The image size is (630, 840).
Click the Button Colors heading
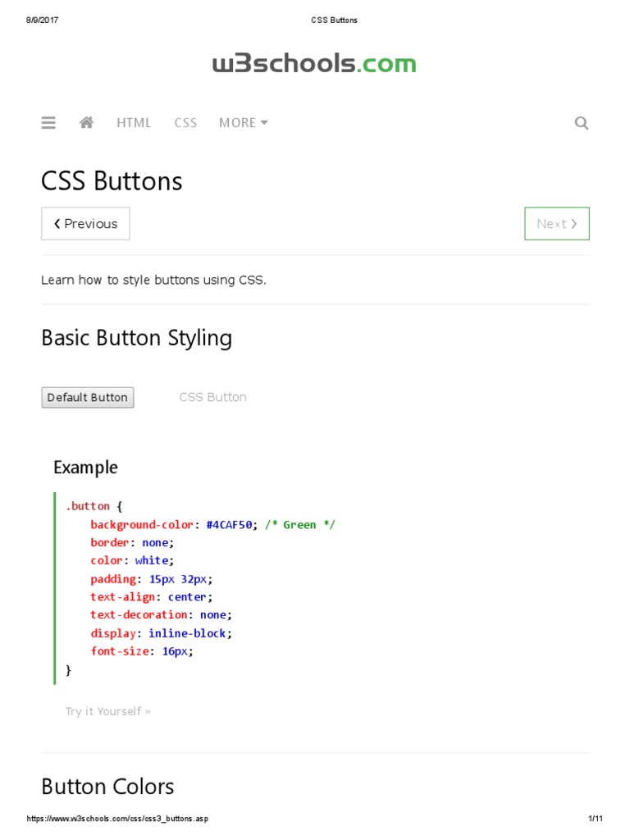coord(107,787)
